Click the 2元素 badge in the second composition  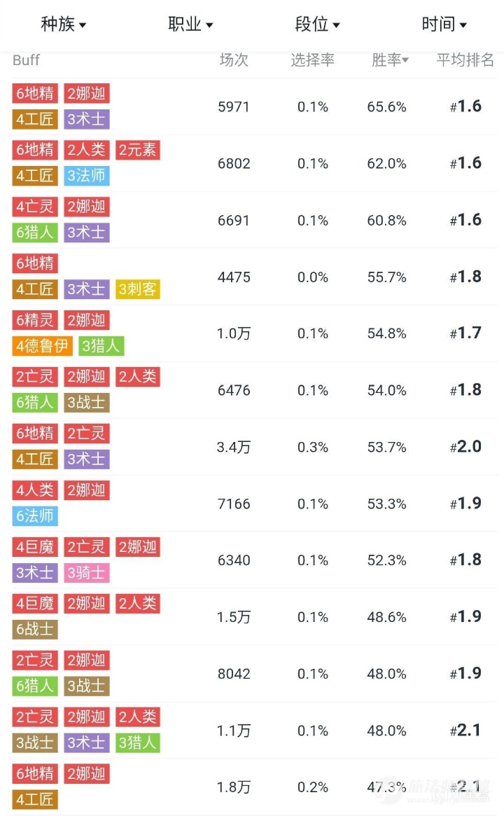[138, 150]
